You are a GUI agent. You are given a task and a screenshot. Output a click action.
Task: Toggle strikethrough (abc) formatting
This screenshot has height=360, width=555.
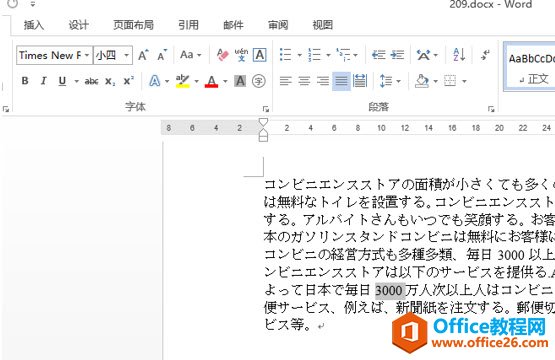click(x=91, y=81)
